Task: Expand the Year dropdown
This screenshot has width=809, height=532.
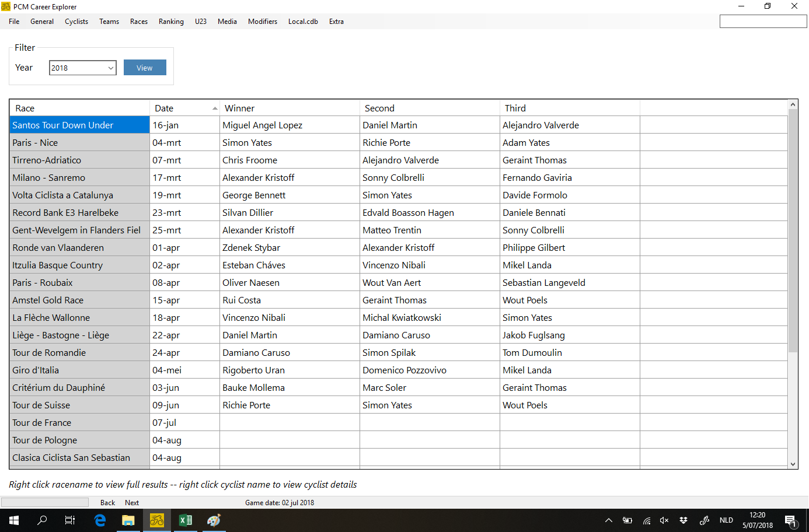Action: coord(110,68)
